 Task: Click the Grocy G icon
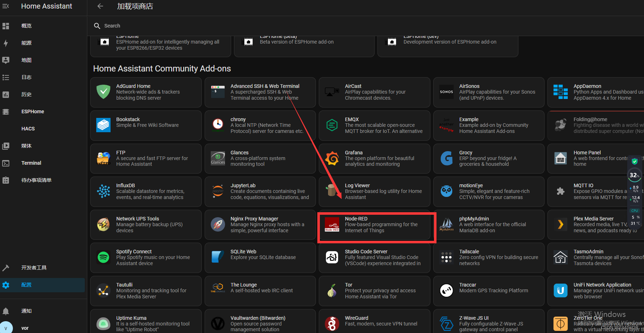click(447, 158)
